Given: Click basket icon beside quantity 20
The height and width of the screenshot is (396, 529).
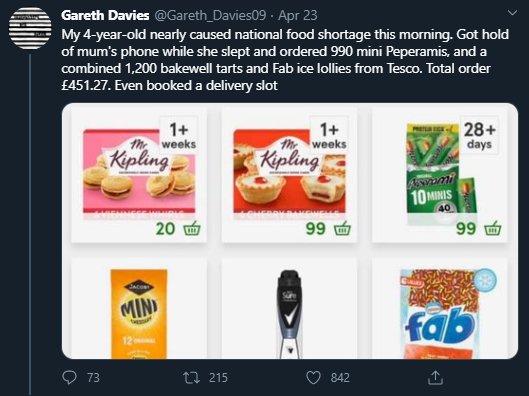Looking at the screenshot, I should click(192, 228).
